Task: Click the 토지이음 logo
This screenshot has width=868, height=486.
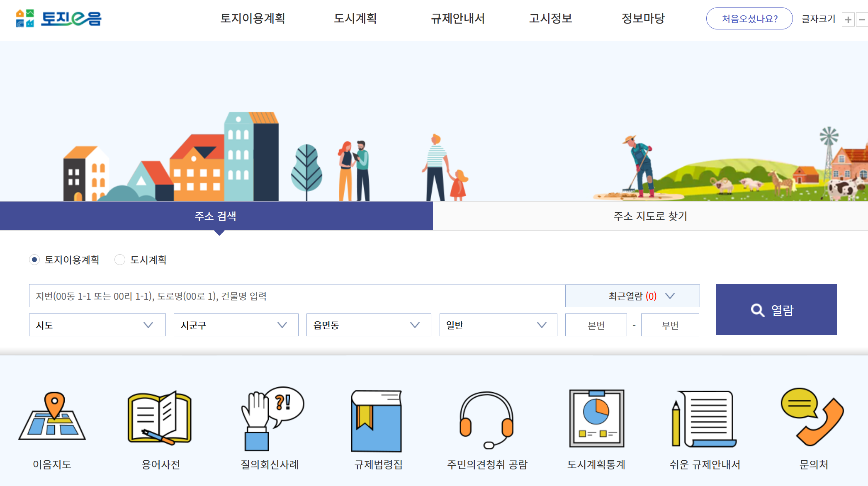Action: (x=58, y=18)
